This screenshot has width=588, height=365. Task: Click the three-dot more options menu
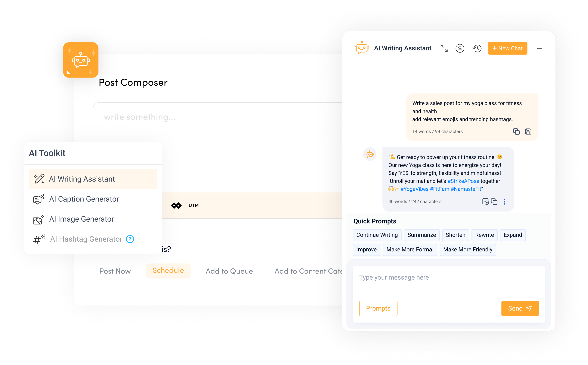(x=504, y=202)
